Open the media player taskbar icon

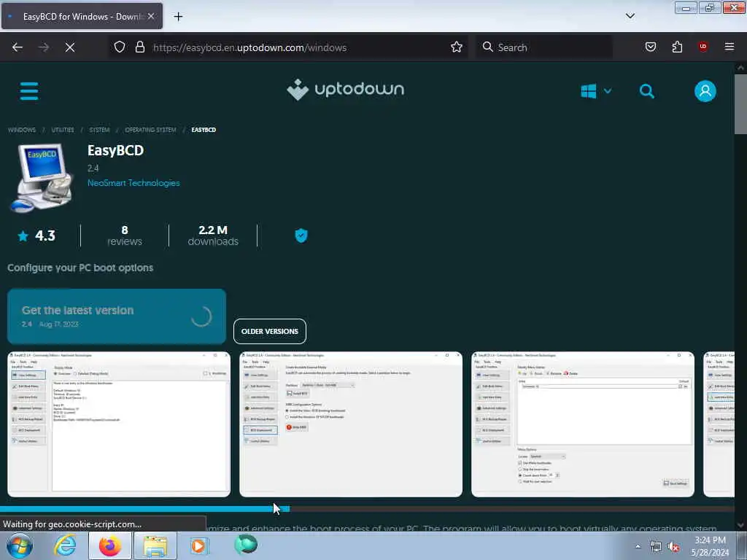pos(198,545)
